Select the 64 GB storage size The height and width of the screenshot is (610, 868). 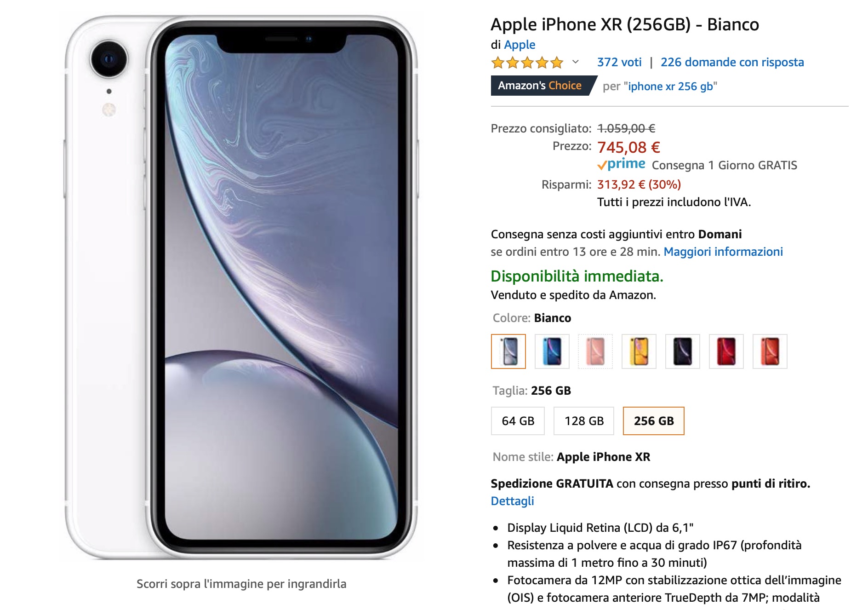click(518, 421)
